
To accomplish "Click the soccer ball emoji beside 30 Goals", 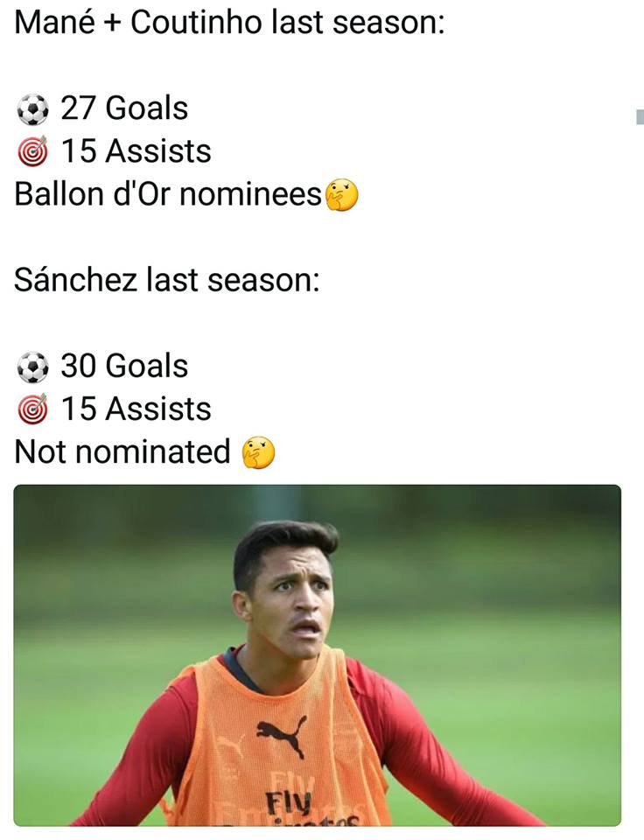I will (x=32, y=367).
